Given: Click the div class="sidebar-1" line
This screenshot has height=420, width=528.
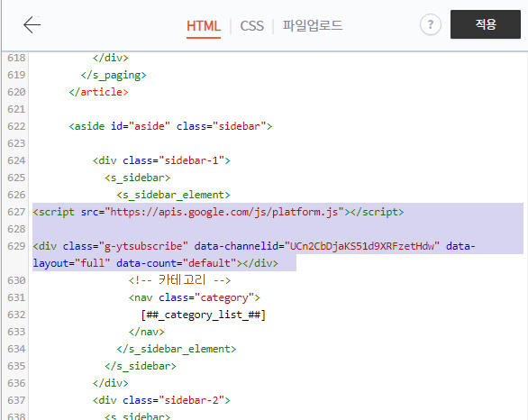Looking at the screenshot, I should (x=161, y=160).
